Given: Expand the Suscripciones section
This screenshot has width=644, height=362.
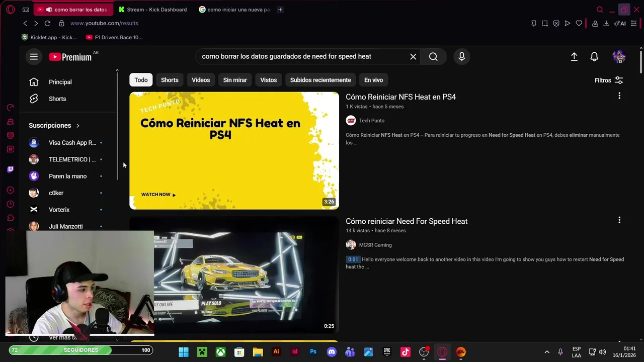Looking at the screenshot, I should pos(54,126).
